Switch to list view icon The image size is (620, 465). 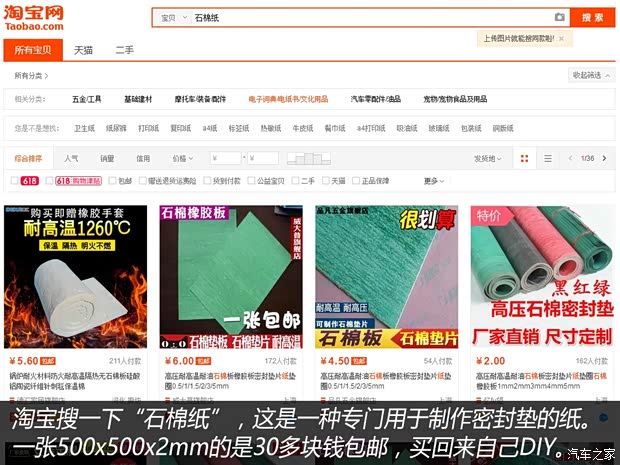pyautogui.click(x=548, y=159)
